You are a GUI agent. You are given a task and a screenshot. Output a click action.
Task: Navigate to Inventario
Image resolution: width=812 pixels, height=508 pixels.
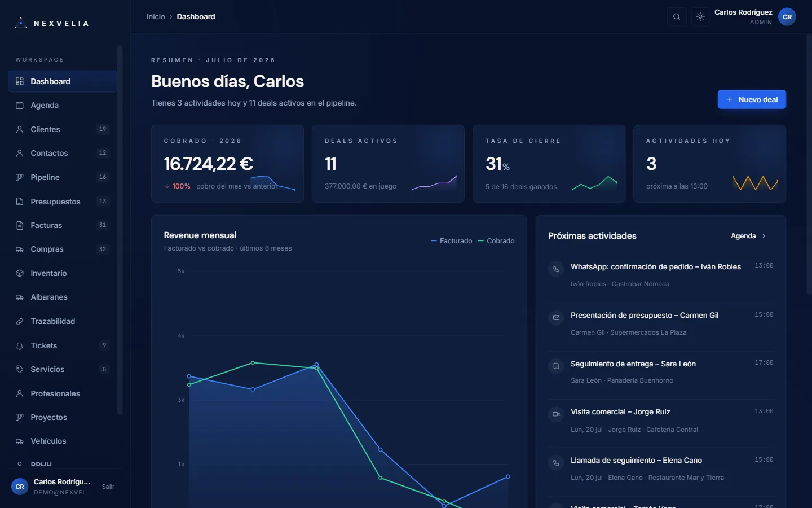click(62, 273)
